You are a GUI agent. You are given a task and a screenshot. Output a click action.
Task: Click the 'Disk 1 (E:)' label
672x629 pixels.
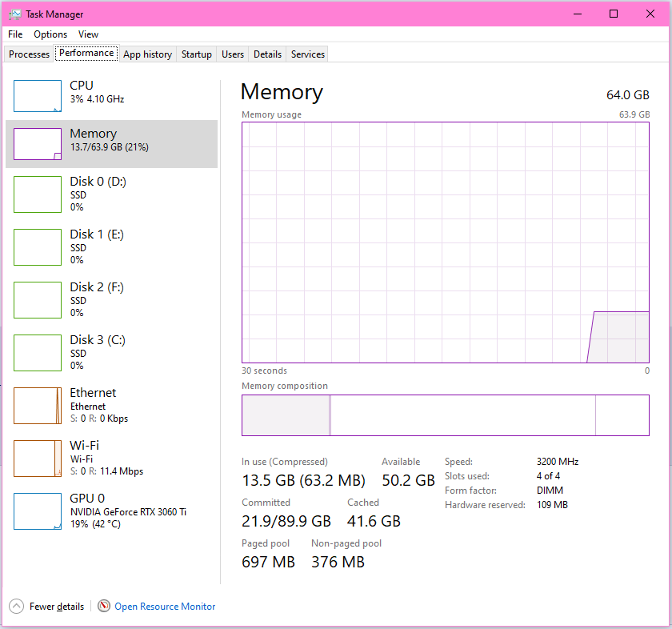click(97, 234)
